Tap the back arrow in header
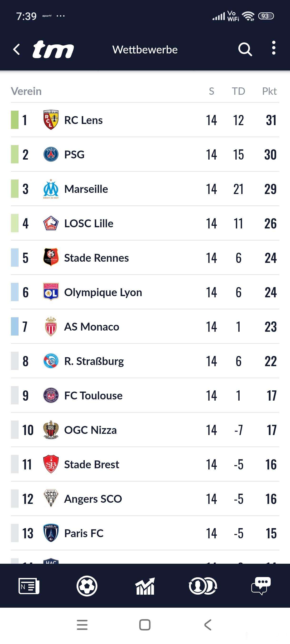Image resolution: width=290 pixels, height=644 pixels. point(16,49)
